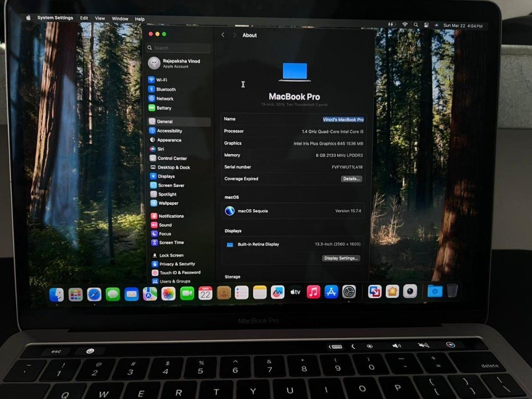
Task: Click the blue MacBook Pro image
Action: [x=295, y=72]
